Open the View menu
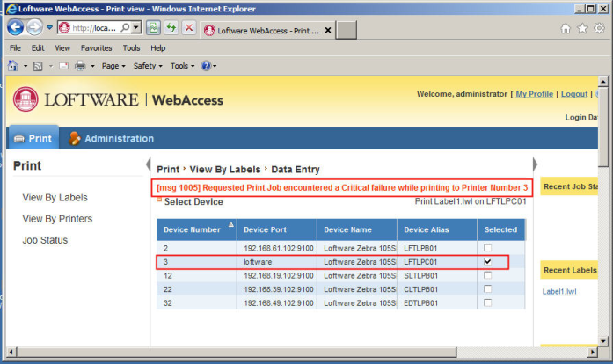613x364 pixels. pos(62,48)
